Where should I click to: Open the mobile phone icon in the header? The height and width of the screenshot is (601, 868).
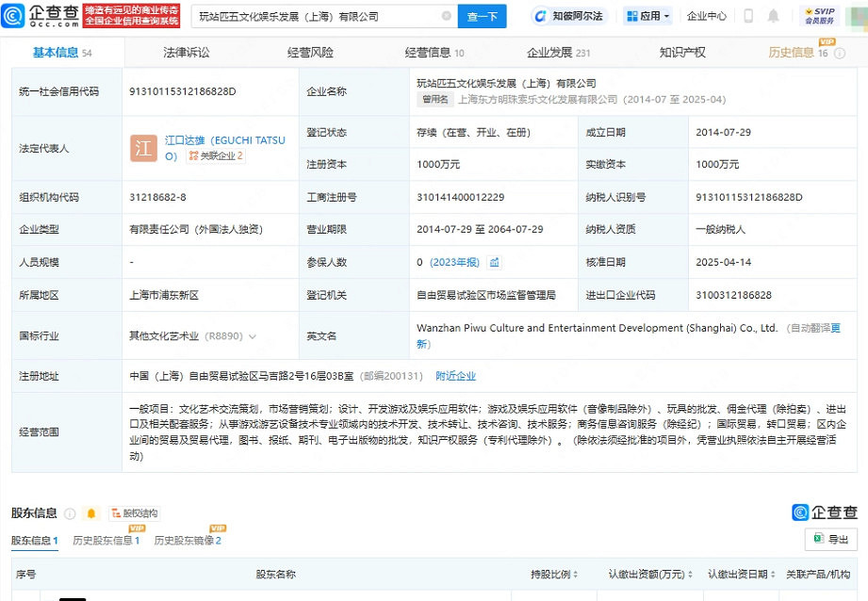click(x=748, y=16)
